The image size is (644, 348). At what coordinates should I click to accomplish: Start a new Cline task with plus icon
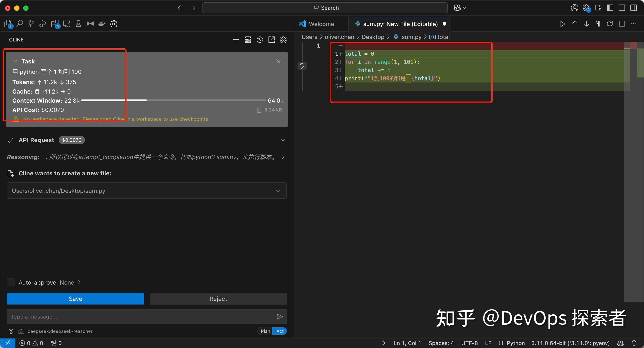[236, 39]
